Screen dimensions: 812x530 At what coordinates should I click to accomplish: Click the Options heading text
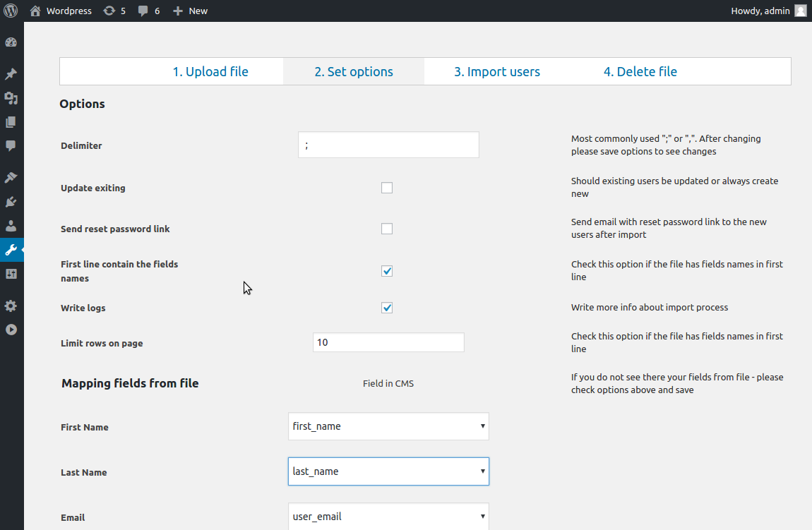pos(83,104)
